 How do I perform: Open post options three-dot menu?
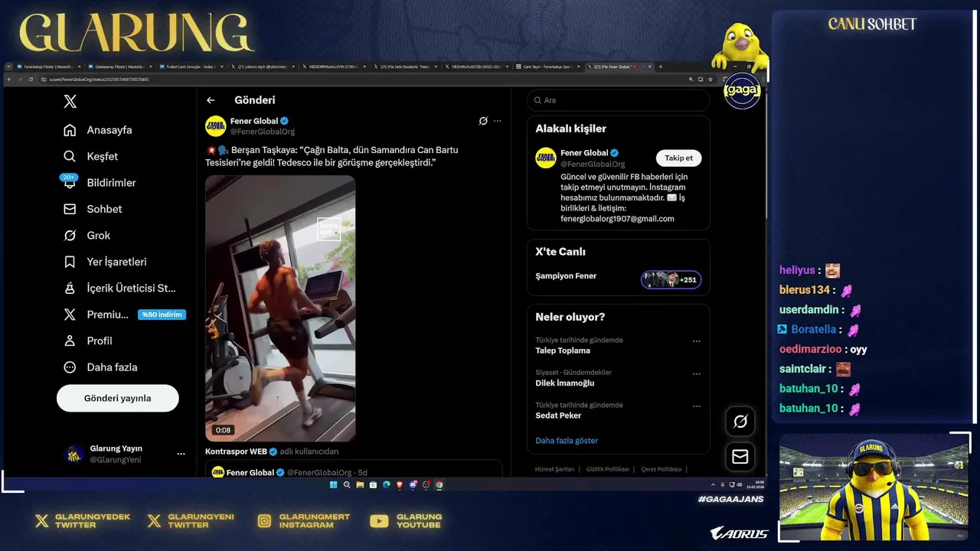pos(498,121)
